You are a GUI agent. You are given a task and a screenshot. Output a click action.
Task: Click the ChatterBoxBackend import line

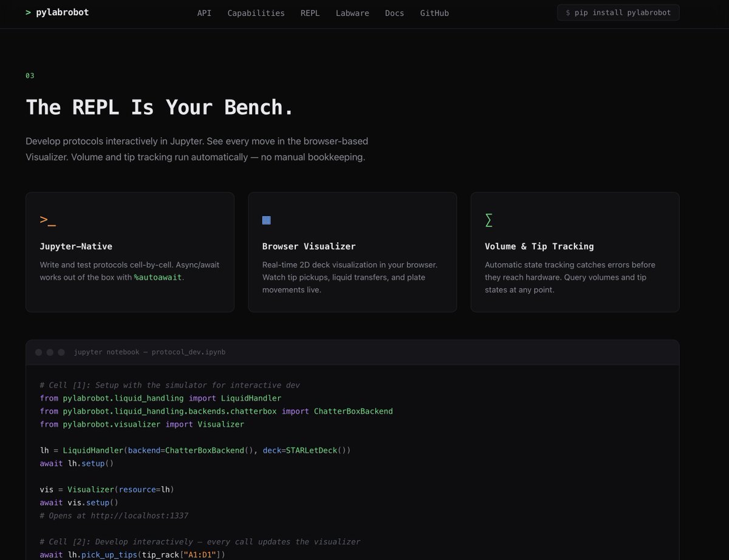click(x=216, y=411)
